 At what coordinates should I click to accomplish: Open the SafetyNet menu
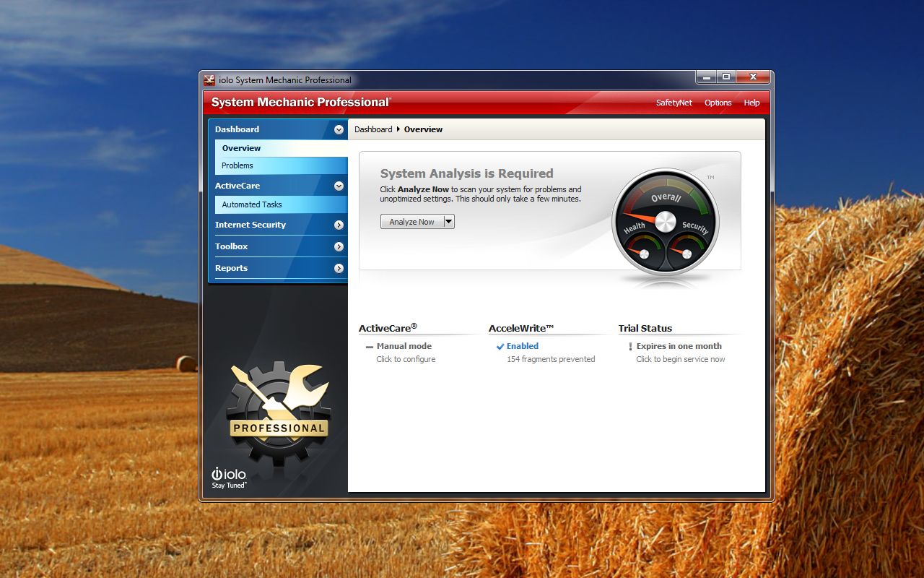point(674,103)
